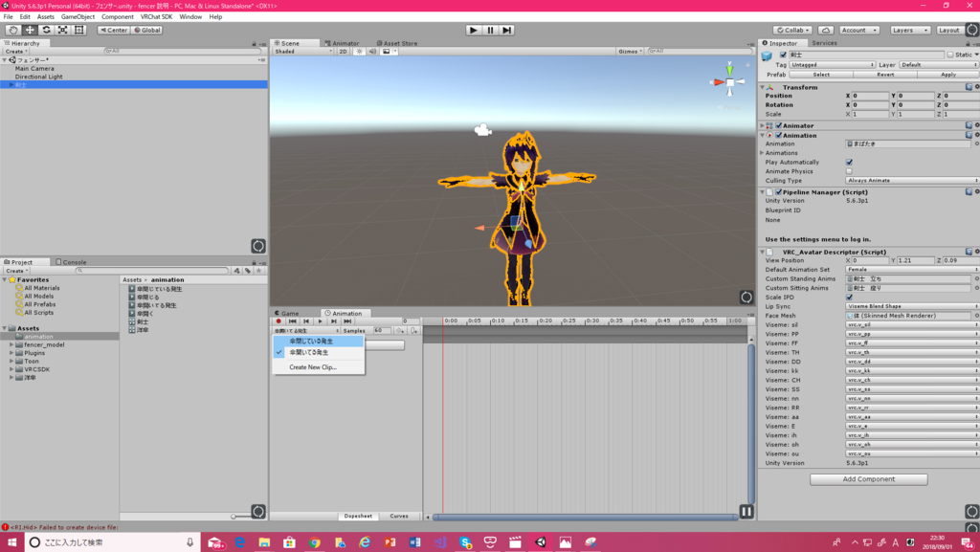Switch to the Asset Store tab
The width and height of the screenshot is (980, 552).
tap(397, 43)
